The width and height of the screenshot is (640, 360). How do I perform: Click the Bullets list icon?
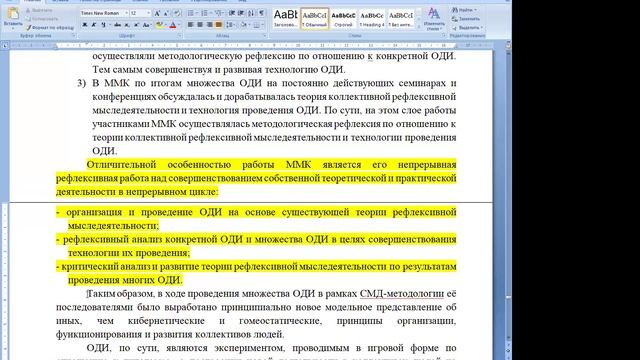(191, 13)
